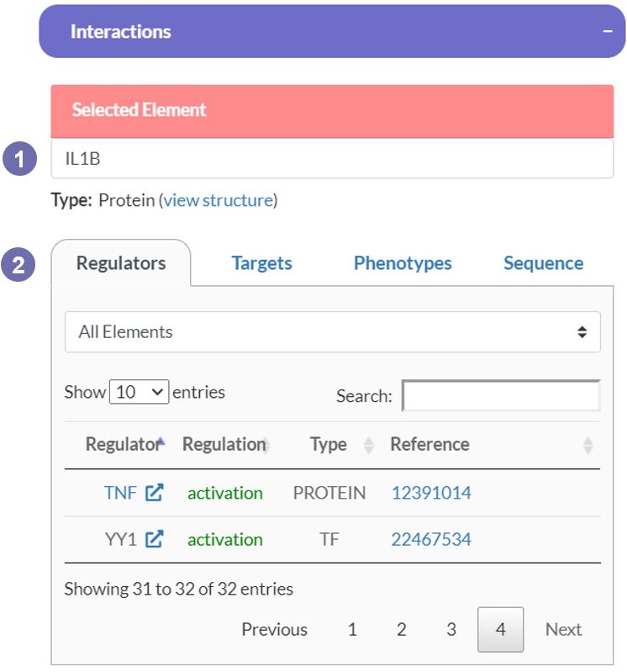This screenshot has height=672, width=627.
Task: Open YY1 external link icon
Action: (x=154, y=539)
